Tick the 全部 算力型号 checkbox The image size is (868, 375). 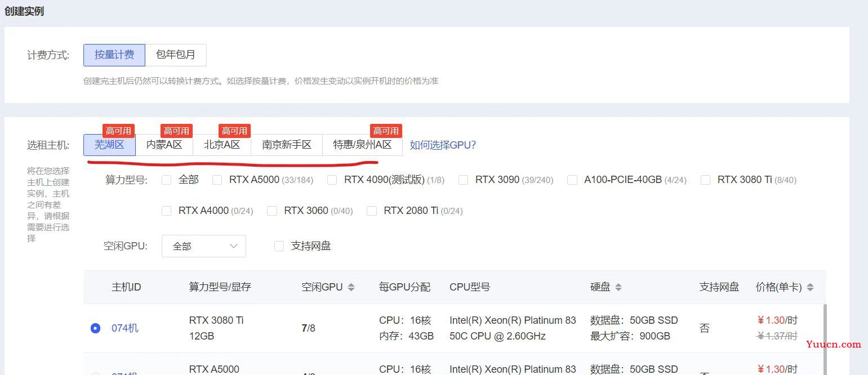tap(166, 180)
